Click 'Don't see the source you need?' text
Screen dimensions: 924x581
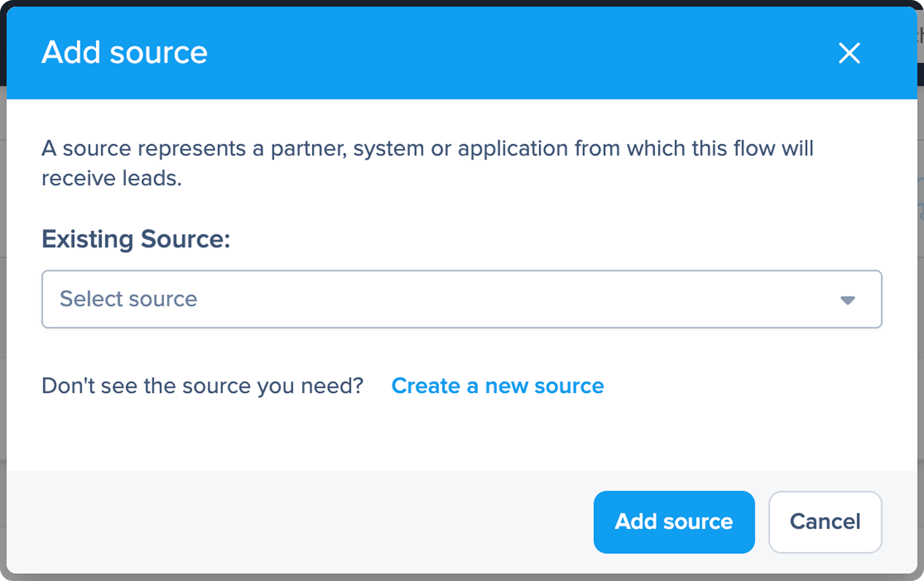203,386
